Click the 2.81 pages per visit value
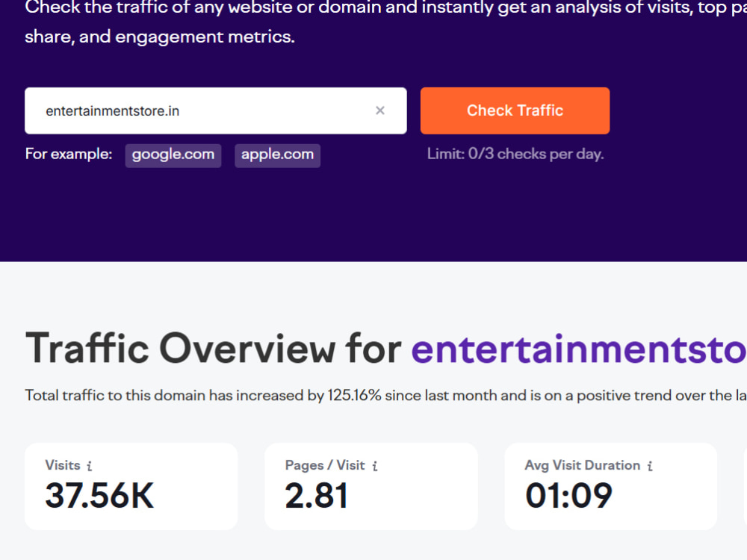 click(316, 496)
